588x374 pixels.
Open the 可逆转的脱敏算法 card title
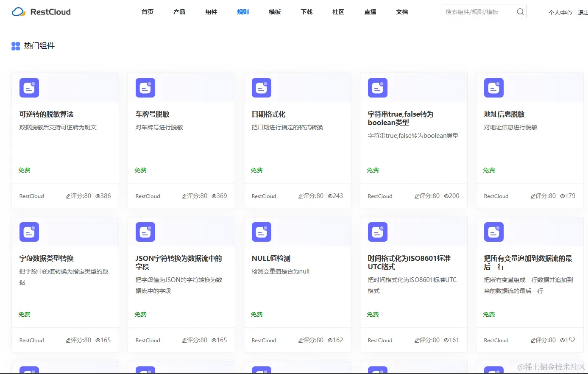pos(46,114)
